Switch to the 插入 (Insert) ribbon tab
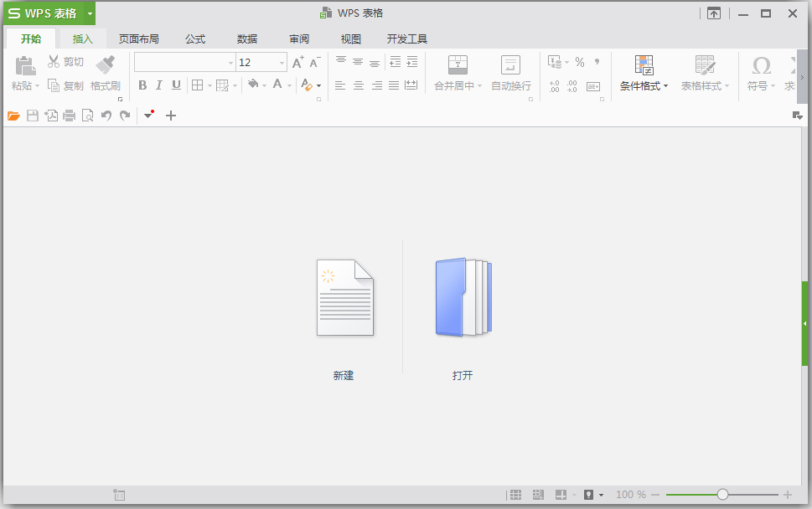The image size is (812, 509). [82, 39]
